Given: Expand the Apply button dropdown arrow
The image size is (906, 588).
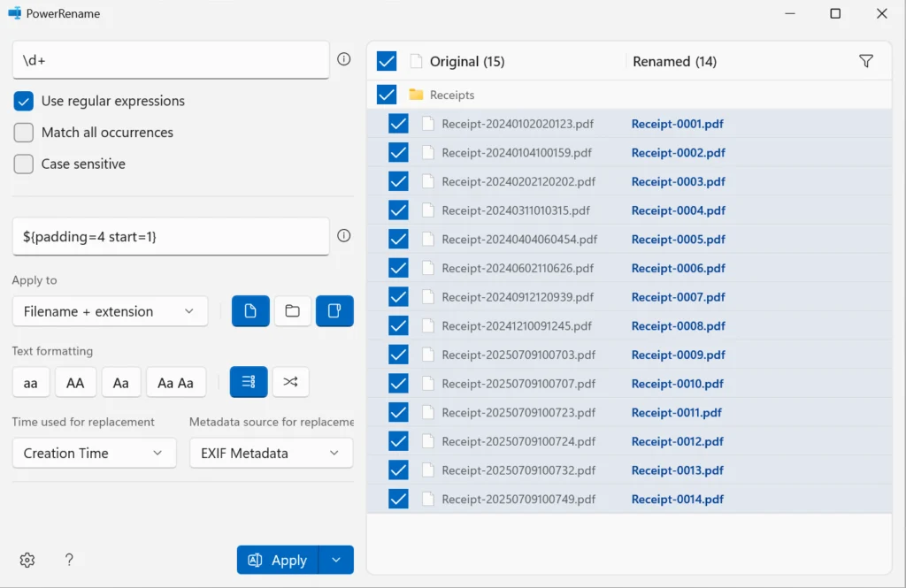Looking at the screenshot, I should tap(336, 560).
